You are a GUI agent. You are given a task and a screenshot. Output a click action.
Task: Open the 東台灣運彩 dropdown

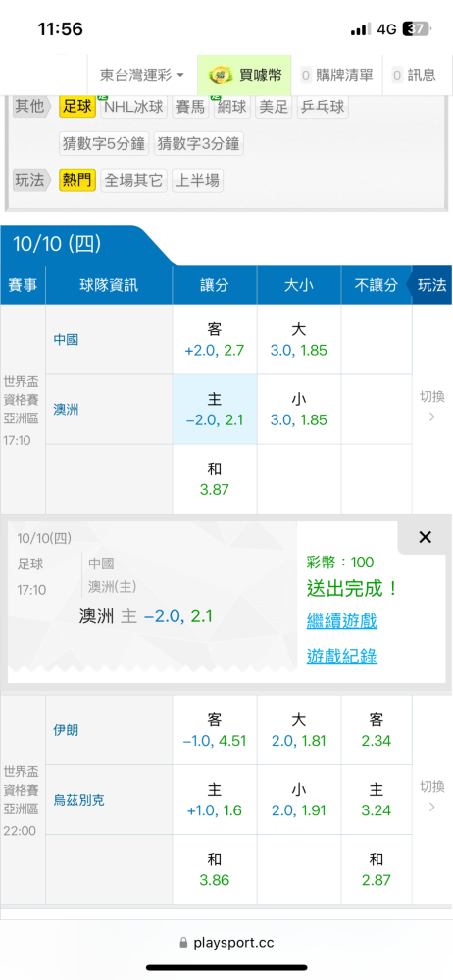[142, 75]
